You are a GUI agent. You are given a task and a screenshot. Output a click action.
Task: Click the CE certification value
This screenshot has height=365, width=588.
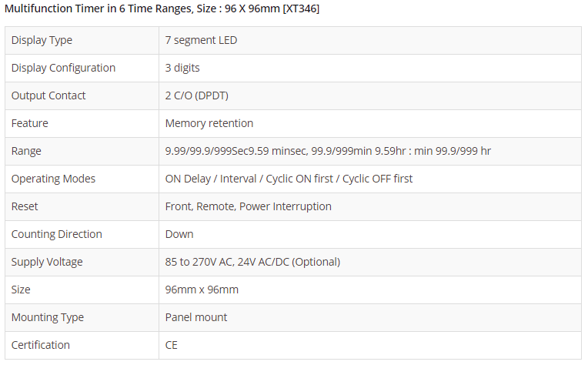[172, 345]
